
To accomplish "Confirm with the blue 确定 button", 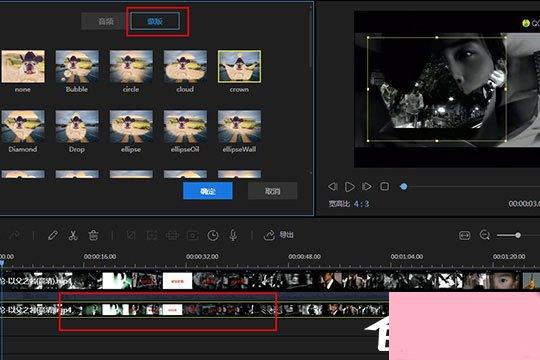I will [208, 191].
